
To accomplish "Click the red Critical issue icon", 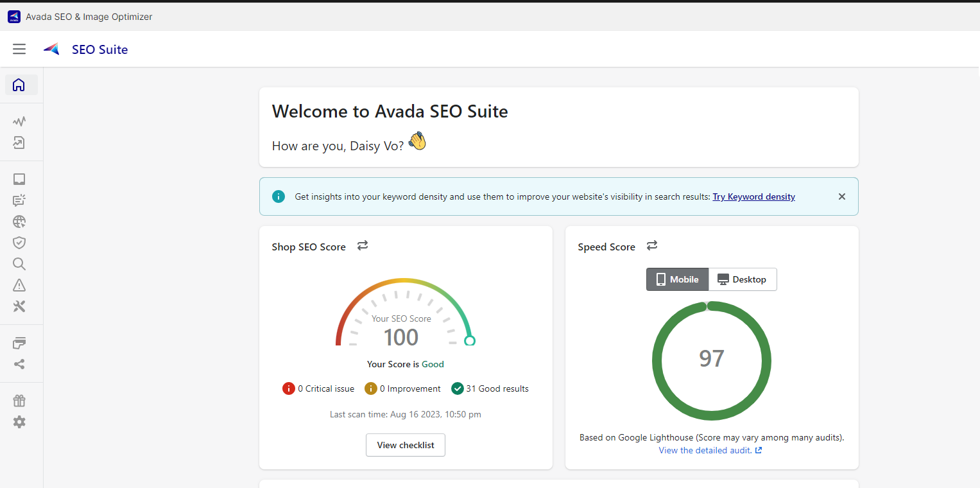I will [x=289, y=388].
